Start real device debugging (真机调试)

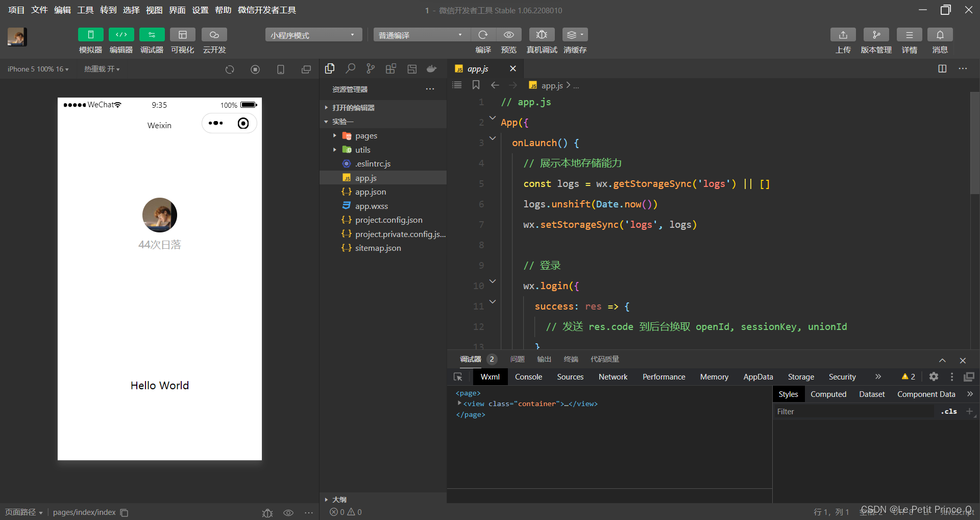pyautogui.click(x=542, y=35)
